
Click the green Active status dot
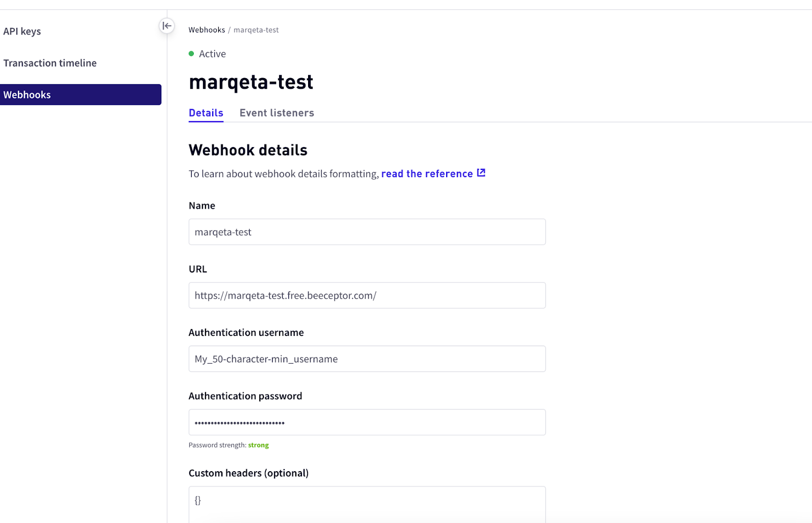pyautogui.click(x=191, y=54)
